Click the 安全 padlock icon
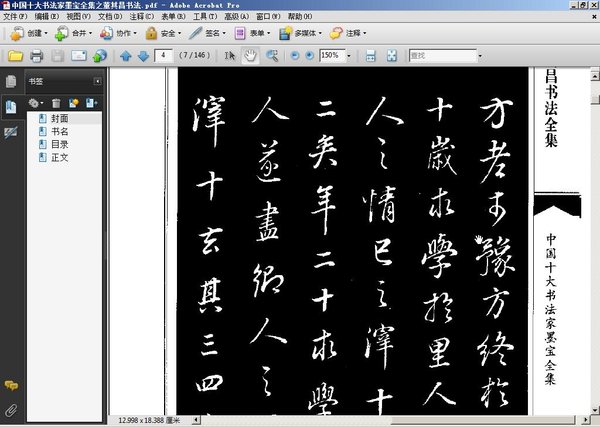Image resolution: width=600 pixels, height=427 pixels. (151, 33)
